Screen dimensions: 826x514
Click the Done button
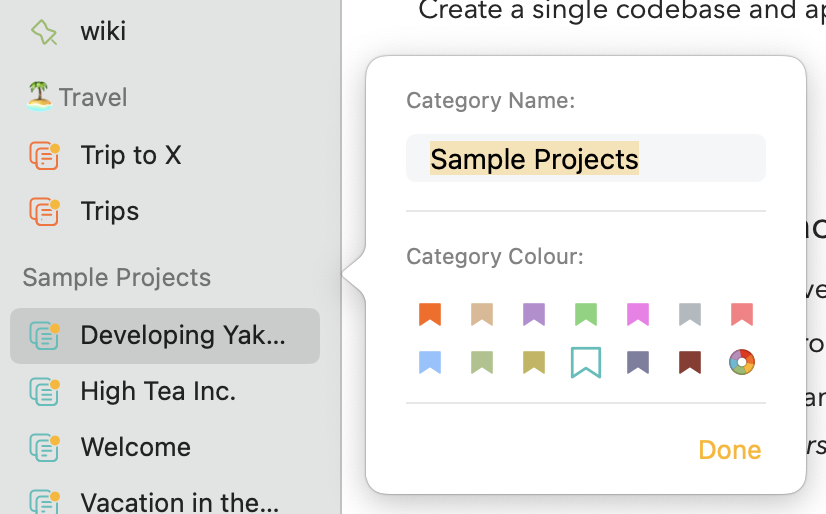(x=730, y=450)
